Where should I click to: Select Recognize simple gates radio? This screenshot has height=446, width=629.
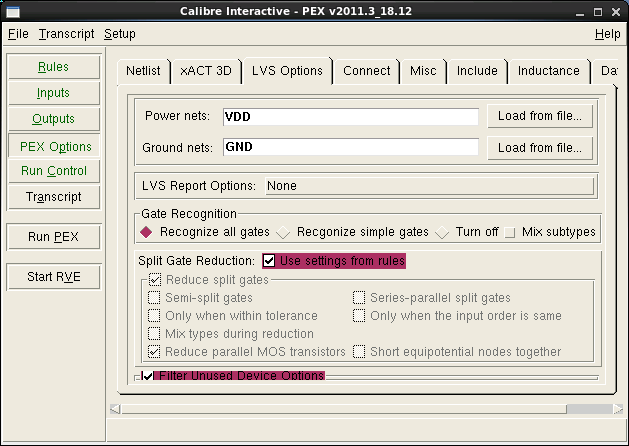point(283,232)
